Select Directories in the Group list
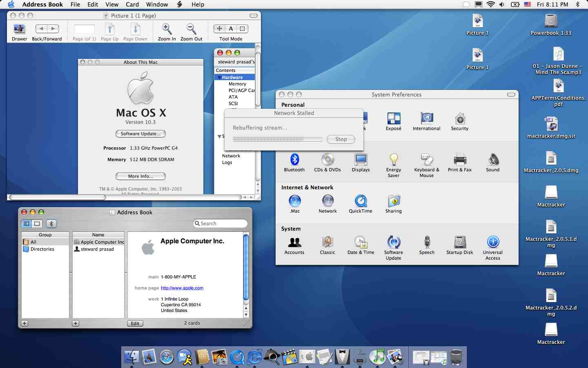588x368 pixels. point(45,249)
